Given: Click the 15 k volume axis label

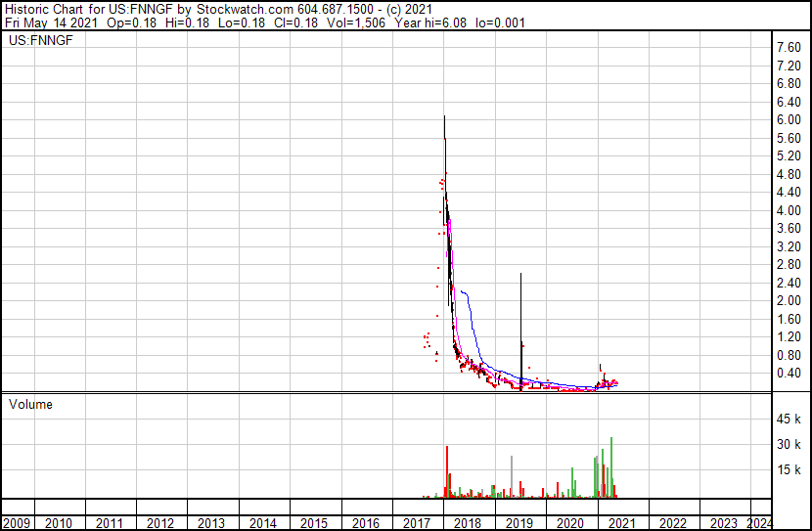Looking at the screenshot, I should click(x=789, y=469).
